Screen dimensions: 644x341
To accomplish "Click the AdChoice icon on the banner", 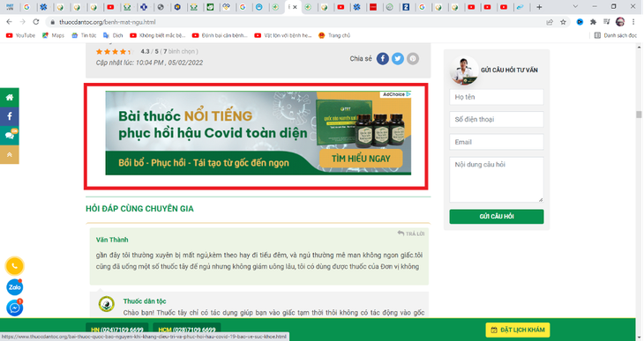I will [408, 94].
